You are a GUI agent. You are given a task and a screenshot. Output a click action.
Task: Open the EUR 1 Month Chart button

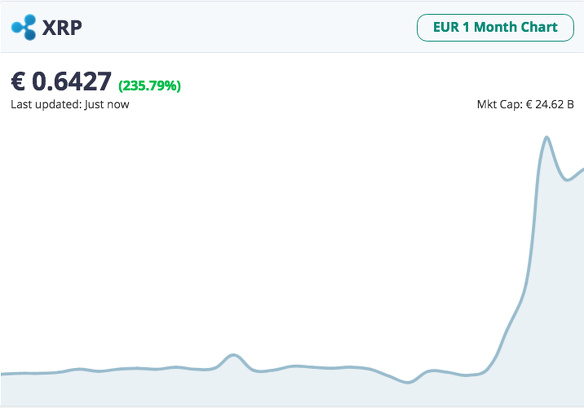(495, 28)
